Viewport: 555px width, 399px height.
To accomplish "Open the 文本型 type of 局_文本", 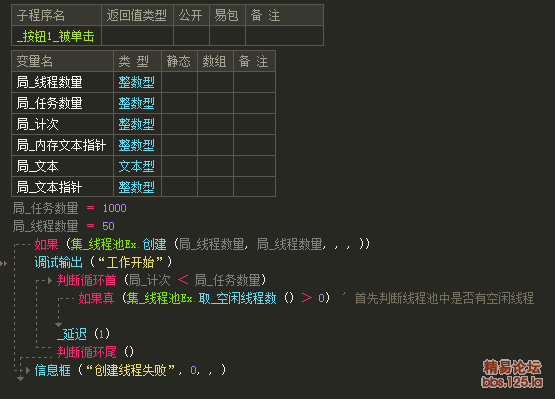I will pos(136,166).
